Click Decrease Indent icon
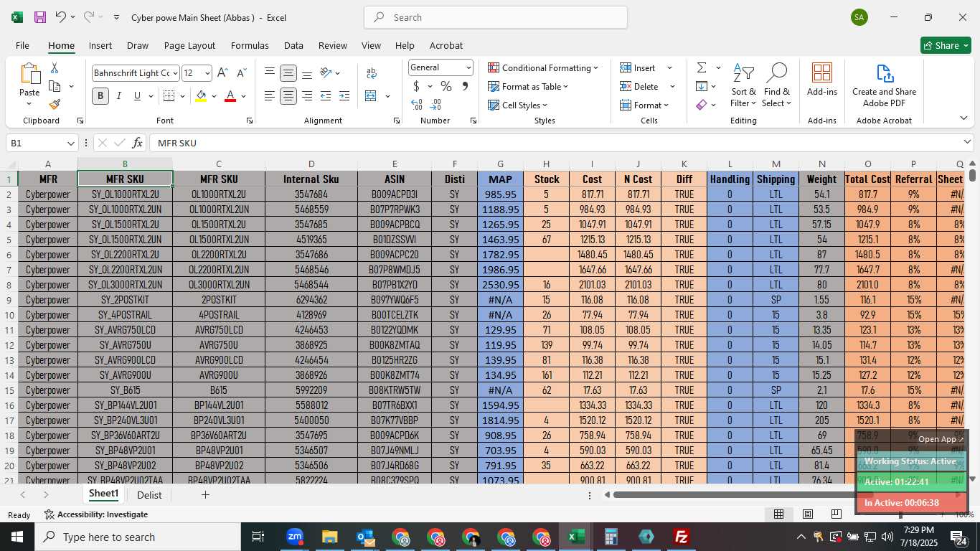Image resolution: width=980 pixels, height=551 pixels. (326, 96)
